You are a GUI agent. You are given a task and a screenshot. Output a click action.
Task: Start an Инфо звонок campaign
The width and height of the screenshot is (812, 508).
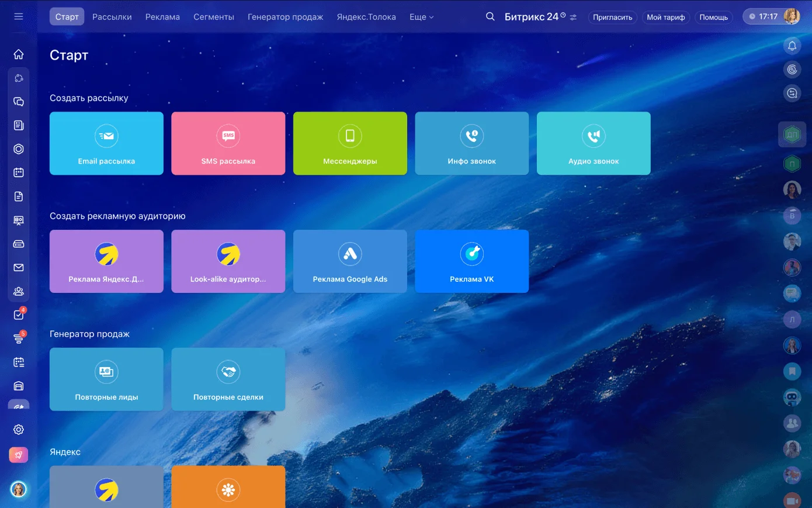pyautogui.click(x=472, y=143)
